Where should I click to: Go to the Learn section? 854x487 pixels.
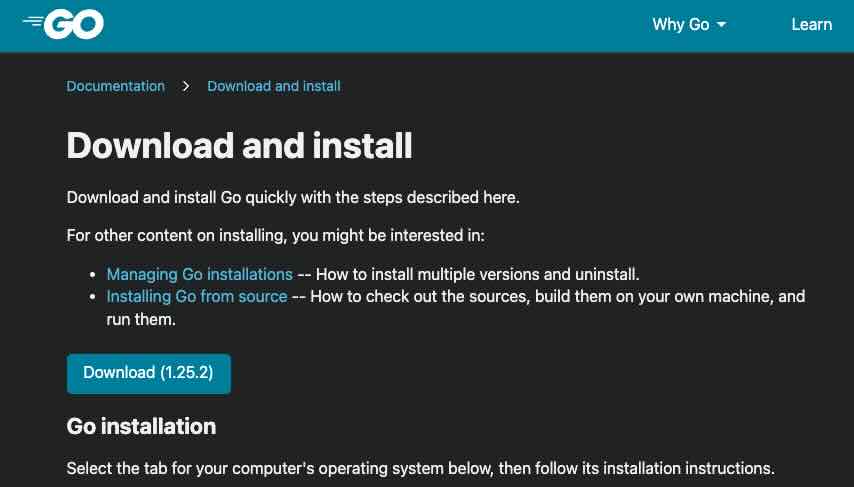811,24
